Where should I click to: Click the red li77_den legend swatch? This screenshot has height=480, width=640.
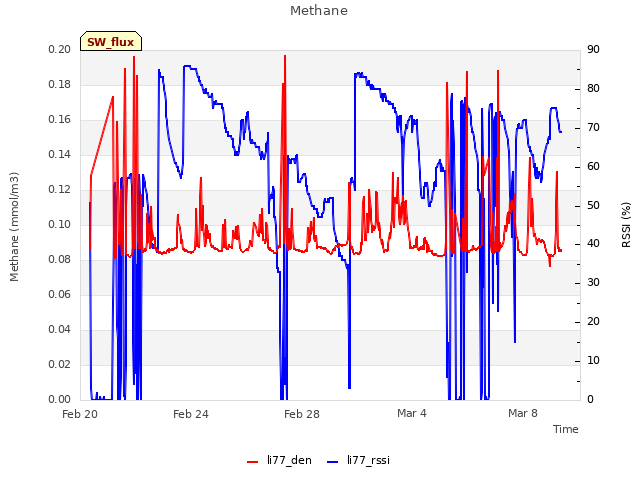click(x=253, y=462)
